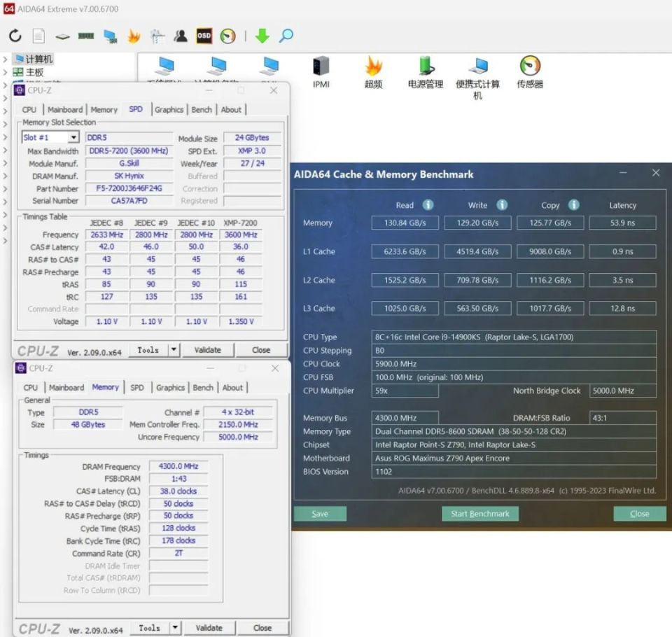Open the 超频 overclock flame icon
This screenshot has width=672, height=637.
click(x=373, y=66)
